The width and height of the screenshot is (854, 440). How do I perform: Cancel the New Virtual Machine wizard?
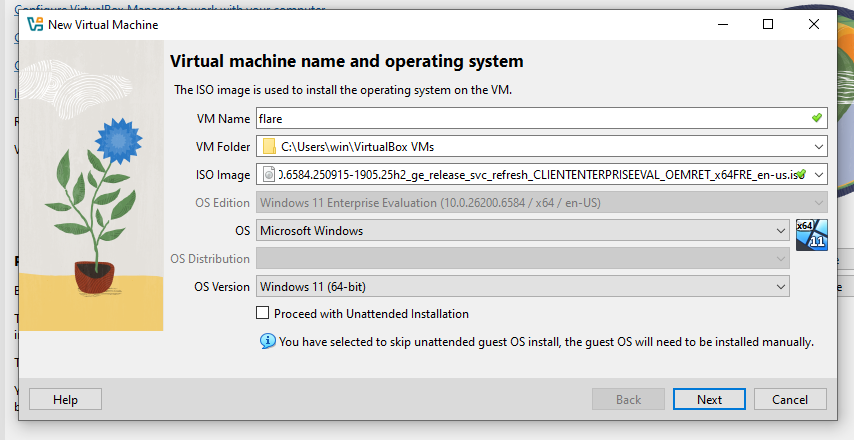tap(790, 400)
